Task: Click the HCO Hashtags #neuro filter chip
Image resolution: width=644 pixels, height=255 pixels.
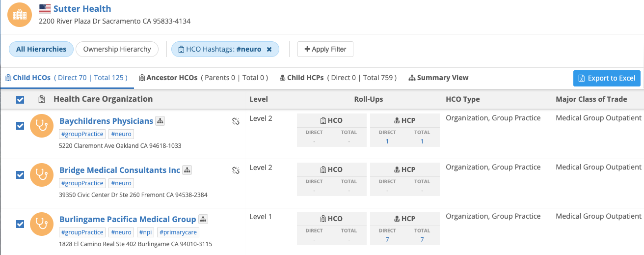Action: tap(225, 49)
